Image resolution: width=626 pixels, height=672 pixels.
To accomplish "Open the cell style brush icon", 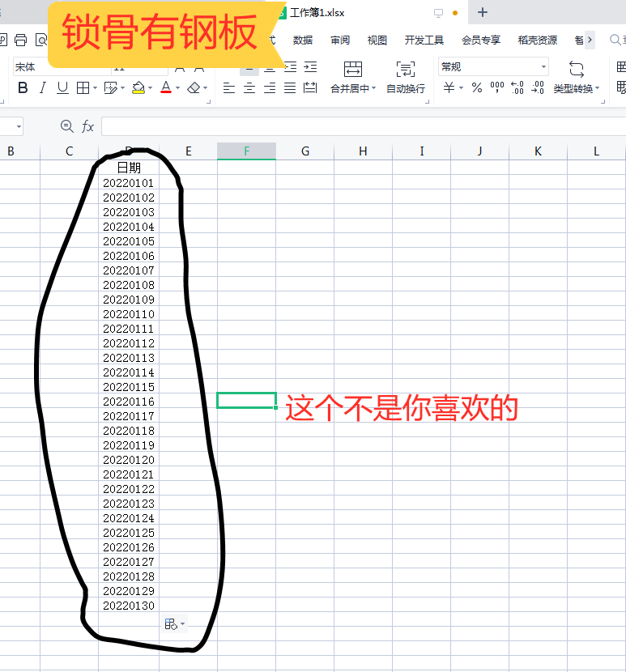I will click(x=111, y=88).
